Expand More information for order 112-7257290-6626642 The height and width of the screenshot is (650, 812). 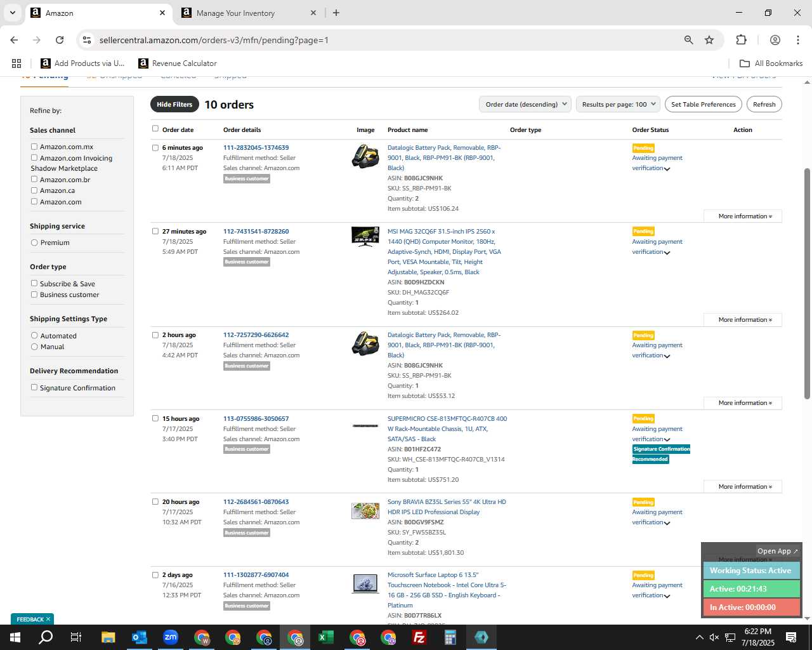(x=743, y=403)
